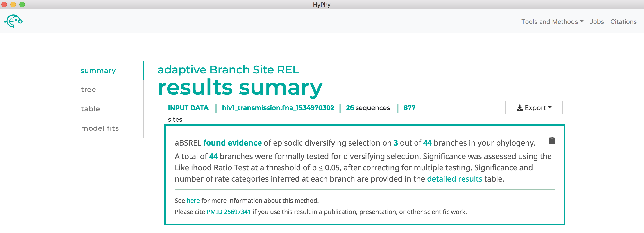Open the Export dropdown button
Screen dimensions: 644x233
coord(534,108)
